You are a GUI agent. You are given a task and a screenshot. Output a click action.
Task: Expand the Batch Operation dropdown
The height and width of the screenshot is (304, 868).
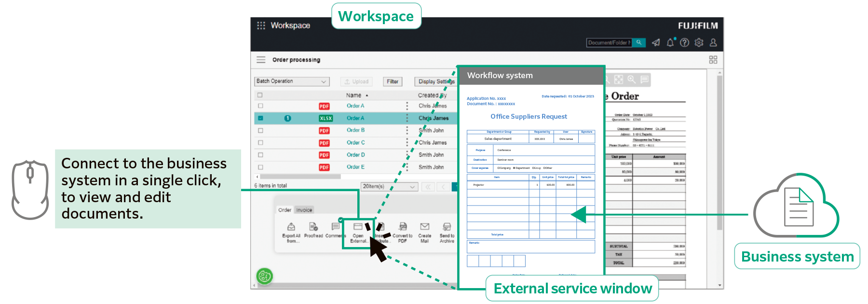pos(291,82)
